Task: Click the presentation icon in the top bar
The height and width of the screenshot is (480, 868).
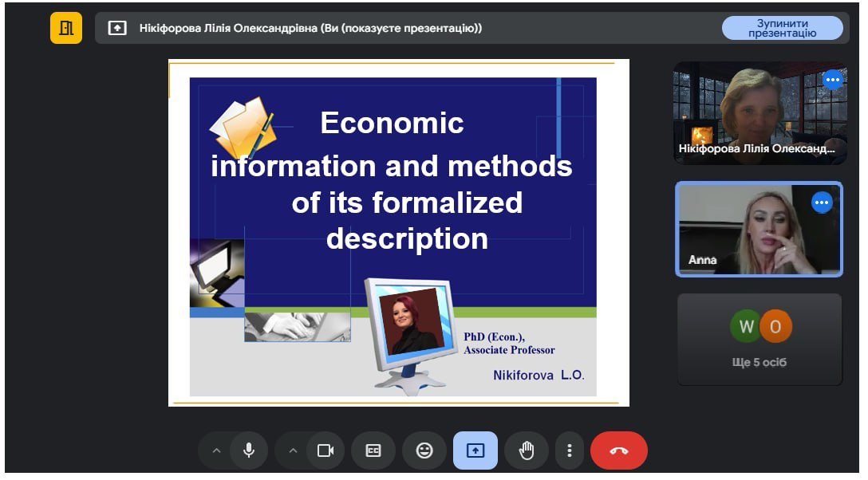Action: pos(117,28)
